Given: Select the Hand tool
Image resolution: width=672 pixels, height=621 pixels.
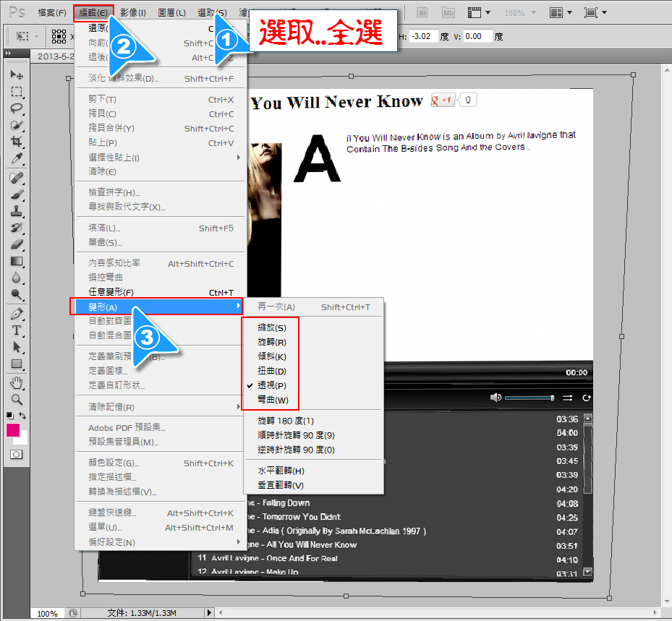Looking at the screenshot, I should pyautogui.click(x=17, y=383).
